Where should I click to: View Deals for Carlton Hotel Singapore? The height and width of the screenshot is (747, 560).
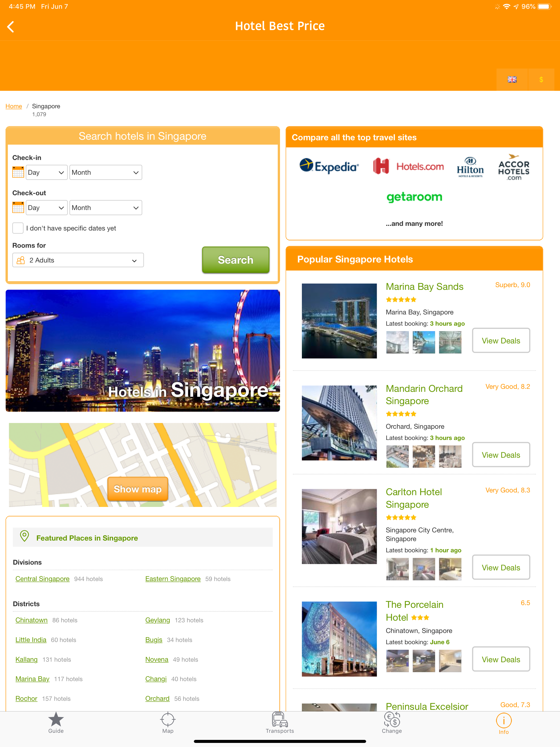click(501, 567)
